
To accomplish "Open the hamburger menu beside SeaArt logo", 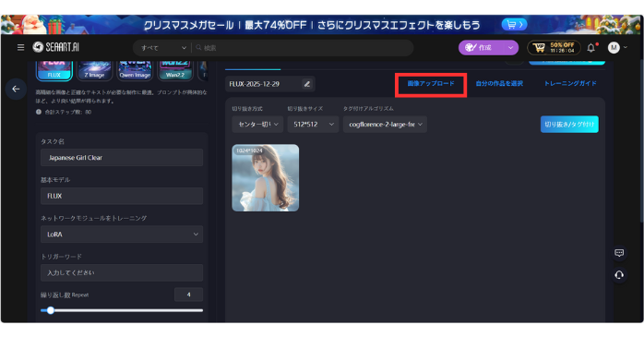I will click(x=20, y=48).
